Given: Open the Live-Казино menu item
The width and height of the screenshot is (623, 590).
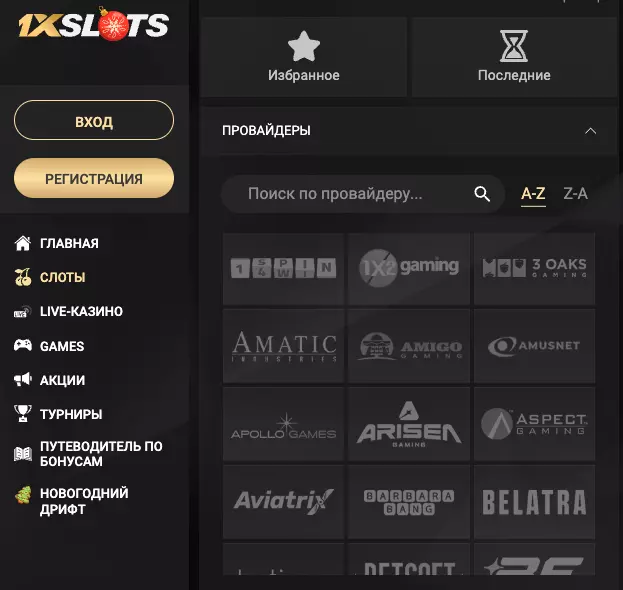Looking at the screenshot, I should (x=68, y=311).
